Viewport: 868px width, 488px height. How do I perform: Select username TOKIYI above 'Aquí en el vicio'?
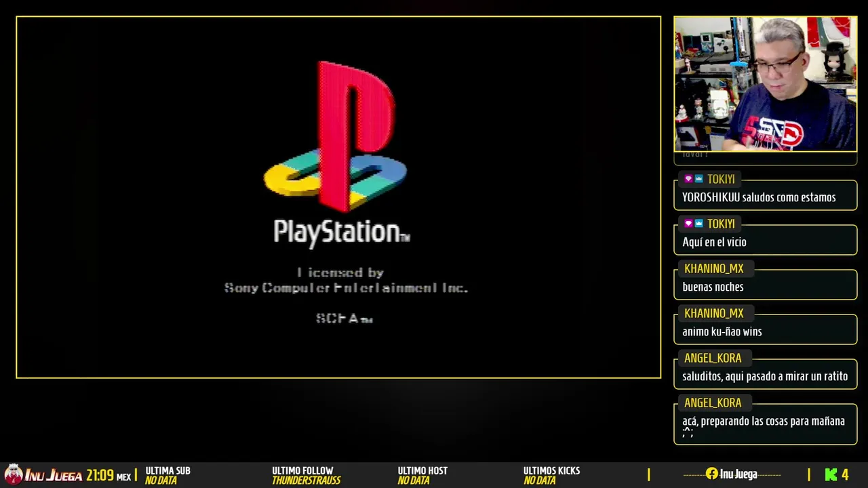coord(721,224)
